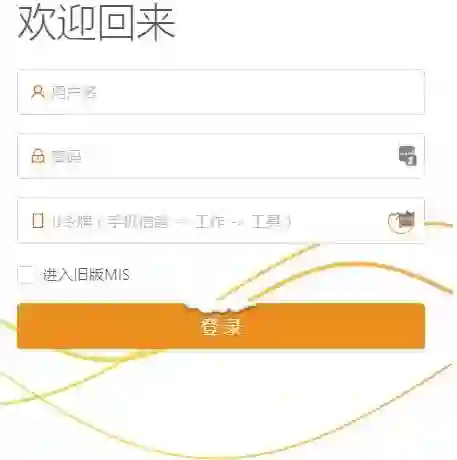Click the phone icon in token field
This screenshot has height=460, width=457.
(38, 221)
